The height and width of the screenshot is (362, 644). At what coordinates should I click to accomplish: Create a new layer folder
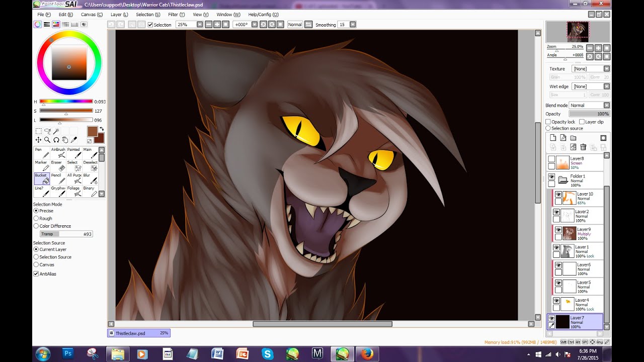coord(573,138)
